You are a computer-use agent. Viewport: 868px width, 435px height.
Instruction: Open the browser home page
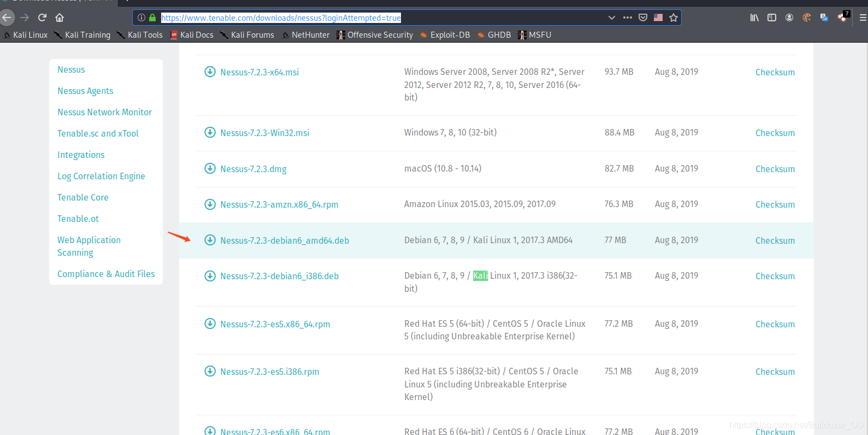pyautogui.click(x=60, y=17)
